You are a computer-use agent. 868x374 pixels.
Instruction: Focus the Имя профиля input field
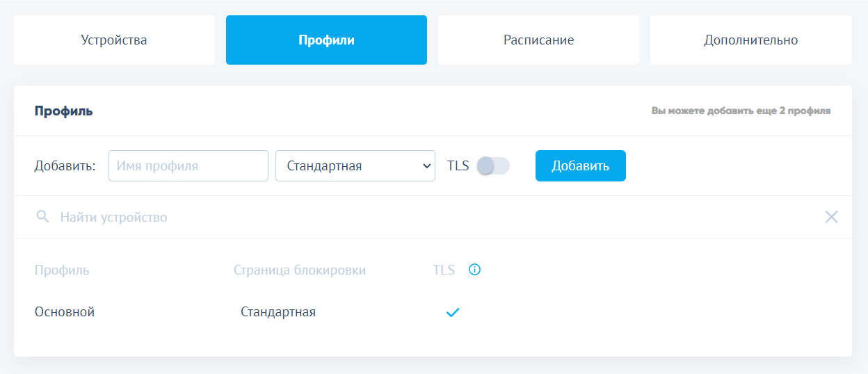point(188,166)
